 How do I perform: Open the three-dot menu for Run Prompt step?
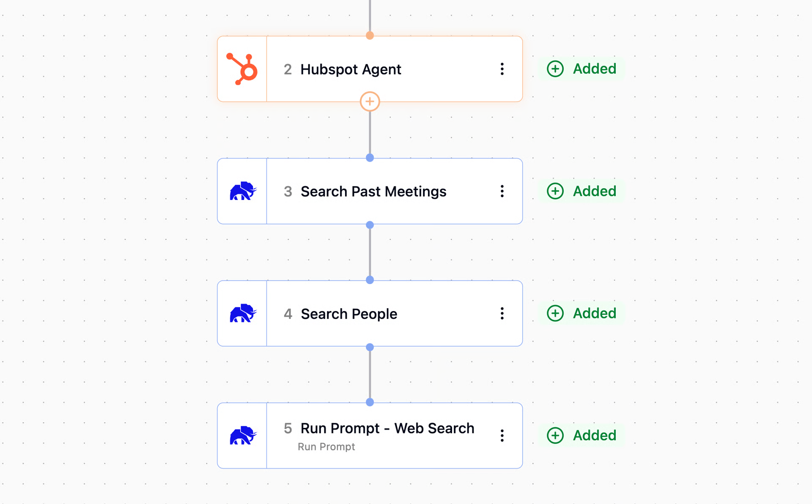tap(502, 436)
